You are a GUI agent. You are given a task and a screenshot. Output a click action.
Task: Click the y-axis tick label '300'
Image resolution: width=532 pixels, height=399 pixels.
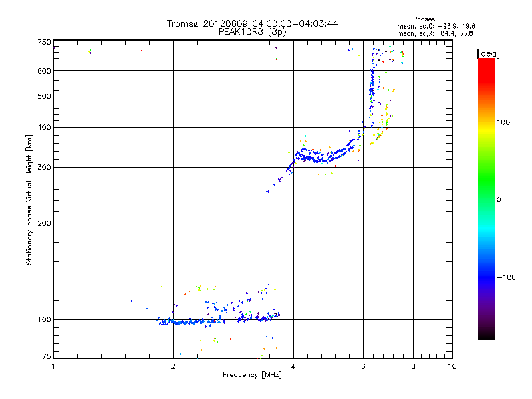pos(44,168)
